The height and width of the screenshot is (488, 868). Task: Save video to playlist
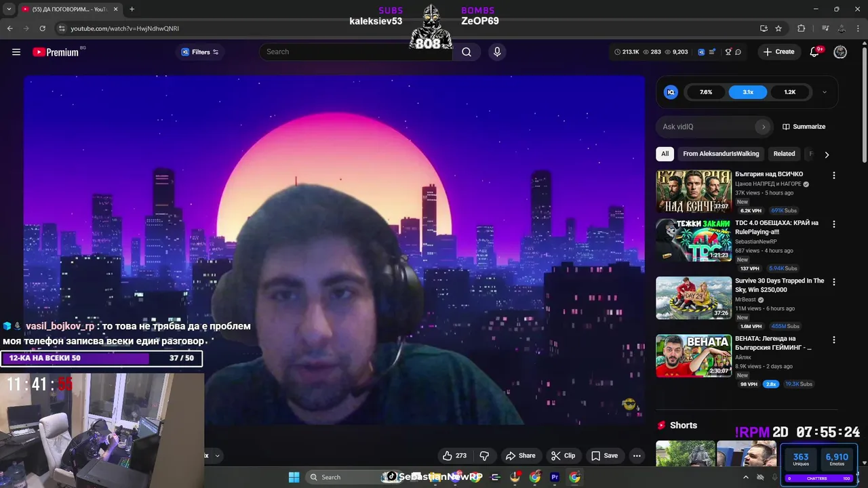[604, 455]
